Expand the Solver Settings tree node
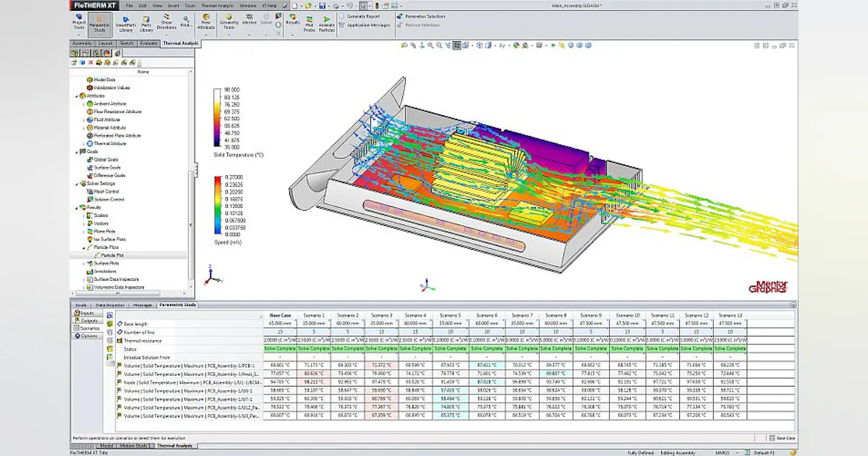 click(x=75, y=183)
